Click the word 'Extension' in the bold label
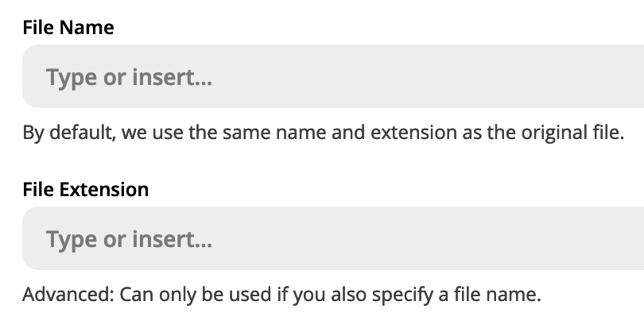644x332 pixels. 104,190
